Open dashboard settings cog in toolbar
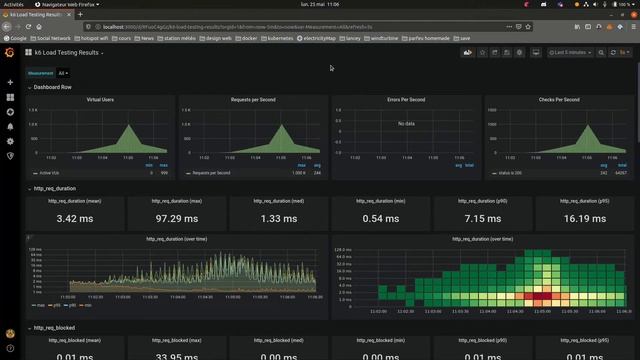The width and height of the screenshot is (640, 360). (519, 53)
